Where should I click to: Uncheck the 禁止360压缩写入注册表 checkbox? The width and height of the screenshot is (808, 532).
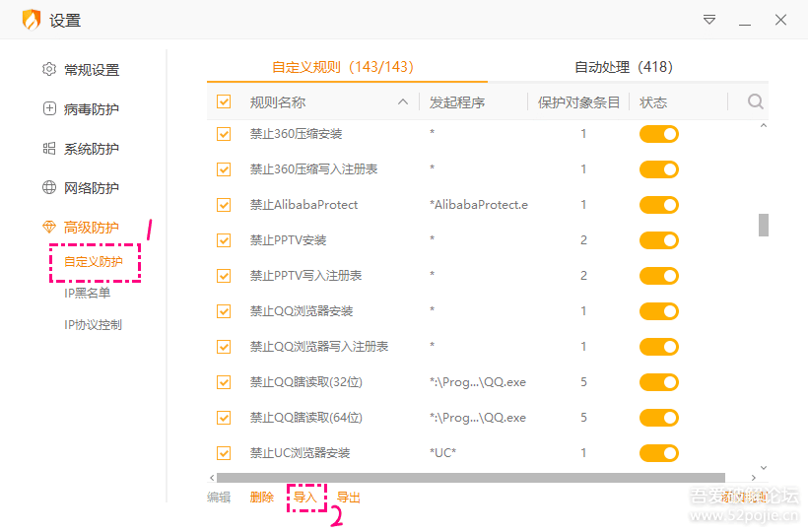pos(224,169)
